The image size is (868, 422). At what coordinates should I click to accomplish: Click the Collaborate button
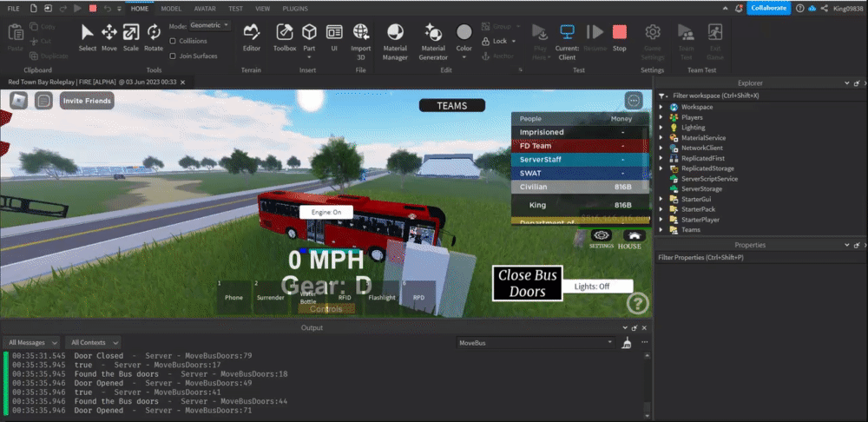[x=768, y=9]
